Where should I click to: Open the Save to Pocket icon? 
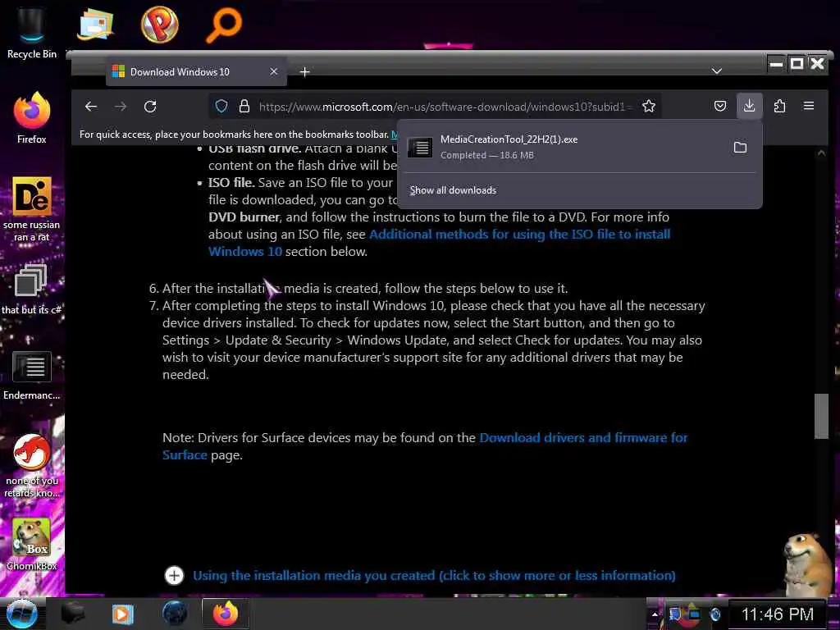coord(720,106)
